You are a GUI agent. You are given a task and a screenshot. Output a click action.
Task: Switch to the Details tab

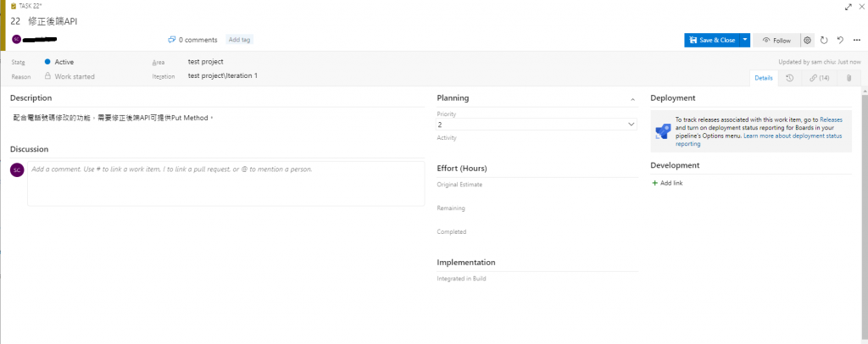tap(763, 78)
